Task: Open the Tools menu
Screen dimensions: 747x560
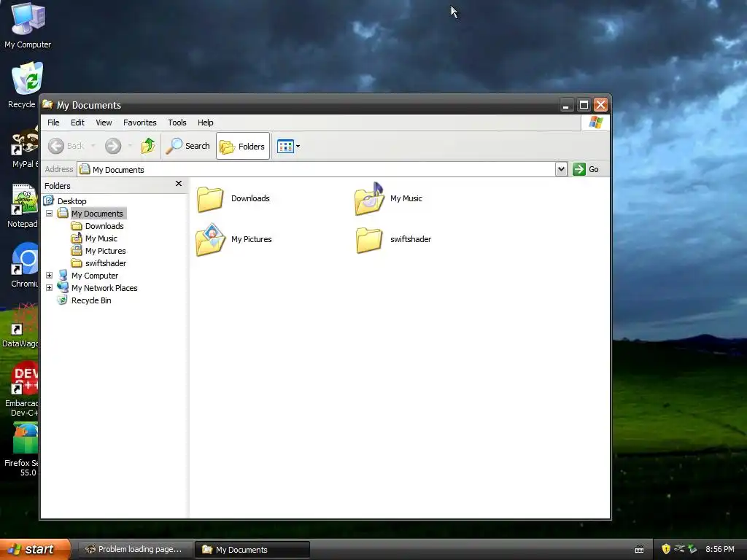Action: 177,122
